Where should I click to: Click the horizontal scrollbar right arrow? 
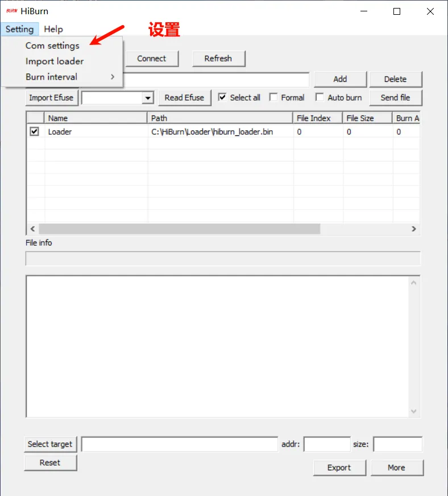click(x=414, y=229)
